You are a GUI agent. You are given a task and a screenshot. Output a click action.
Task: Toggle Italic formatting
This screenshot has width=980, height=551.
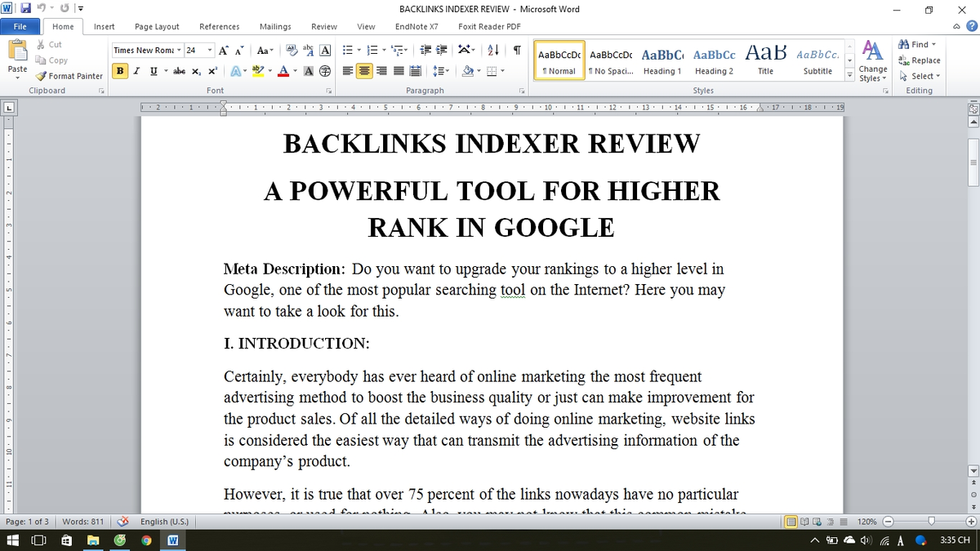tap(136, 71)
